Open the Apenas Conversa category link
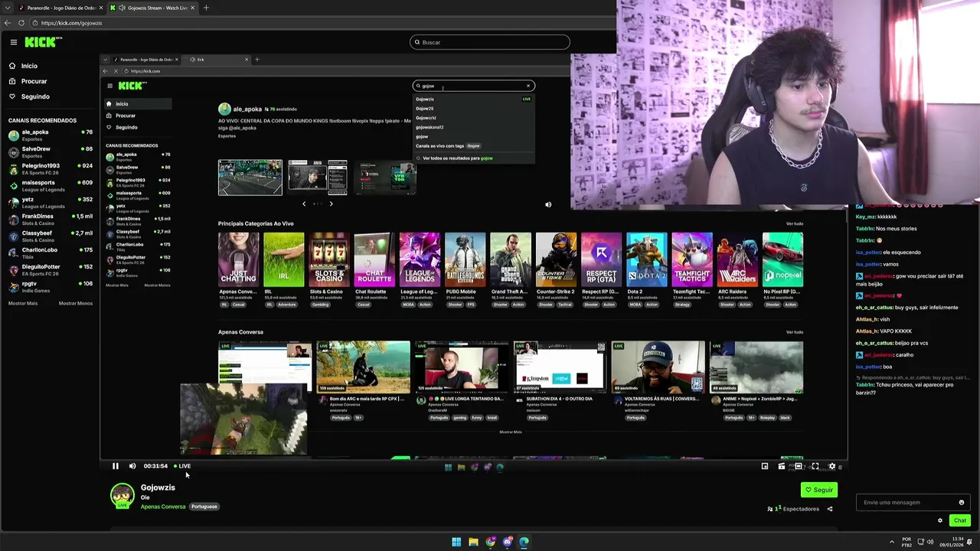This screenshot has height=551, width=980. pos(163,507)
